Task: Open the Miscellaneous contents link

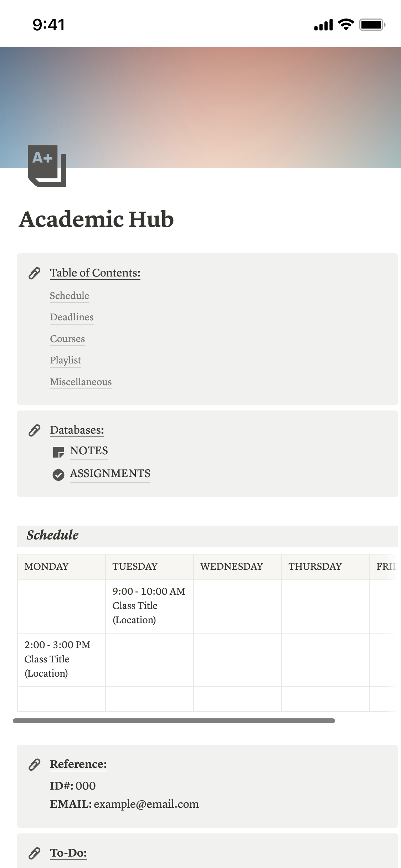Action: click(81, 382)
